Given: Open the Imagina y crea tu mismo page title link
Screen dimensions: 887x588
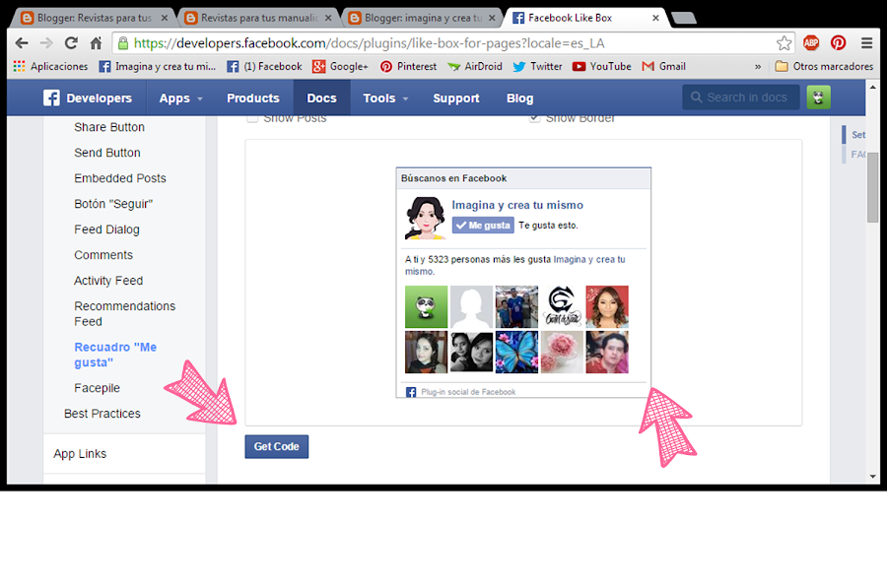Looking at the screenshot, I should click(517, 205).
